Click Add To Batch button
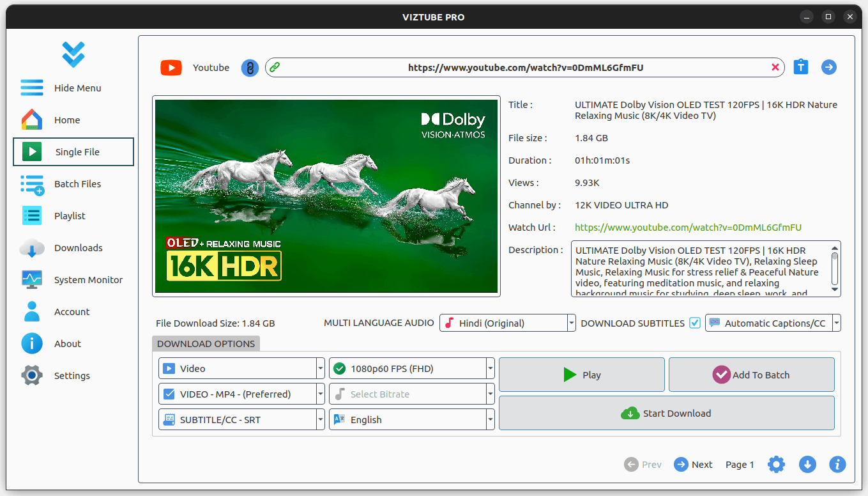Viewport: 868px width, 496px height. click(x=752, y=375)
